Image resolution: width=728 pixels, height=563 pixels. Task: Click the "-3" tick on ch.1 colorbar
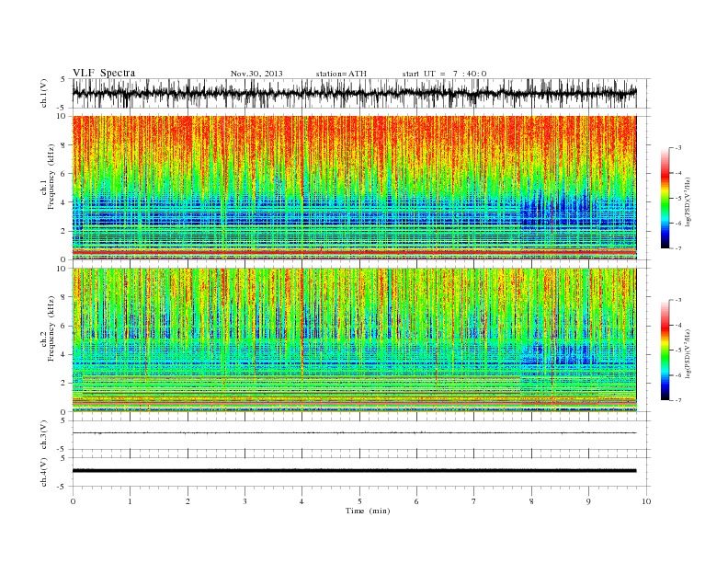pos(678,148)
